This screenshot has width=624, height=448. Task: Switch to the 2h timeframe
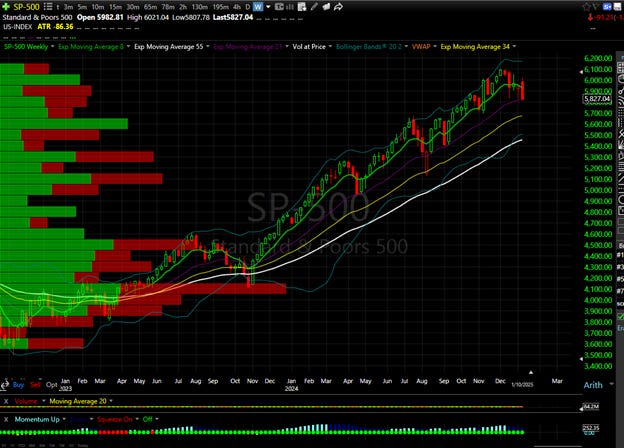point(183,7)
